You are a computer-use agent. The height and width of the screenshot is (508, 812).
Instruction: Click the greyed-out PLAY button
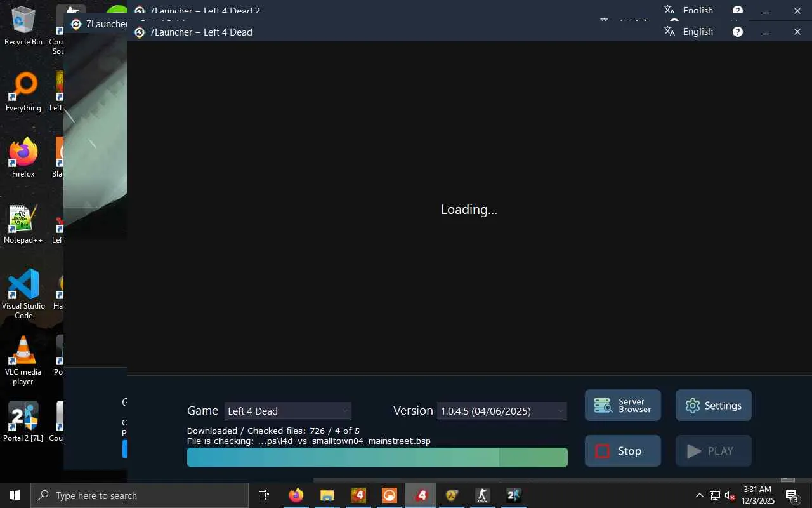[x=714, y=451]
